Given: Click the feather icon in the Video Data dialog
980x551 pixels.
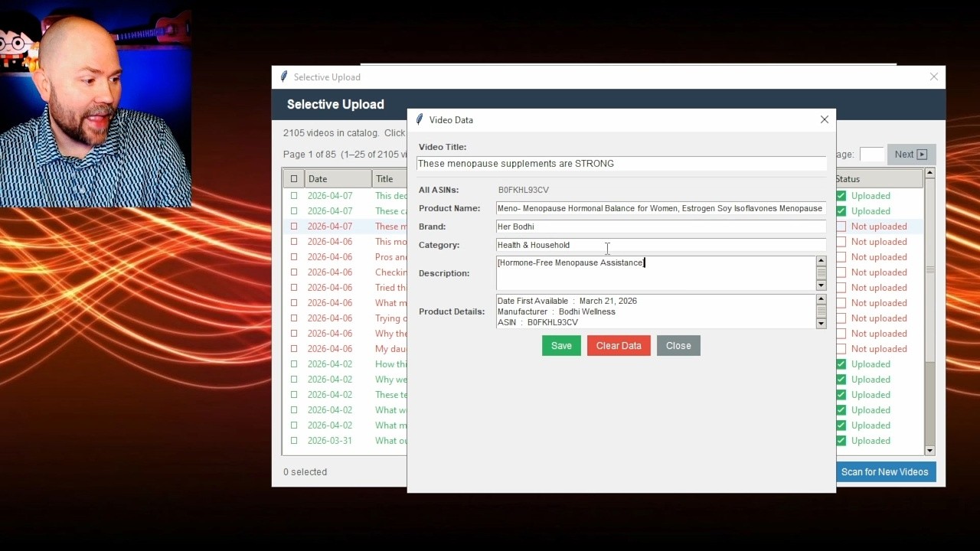Looking at the screenshot, I should point(419,119).
